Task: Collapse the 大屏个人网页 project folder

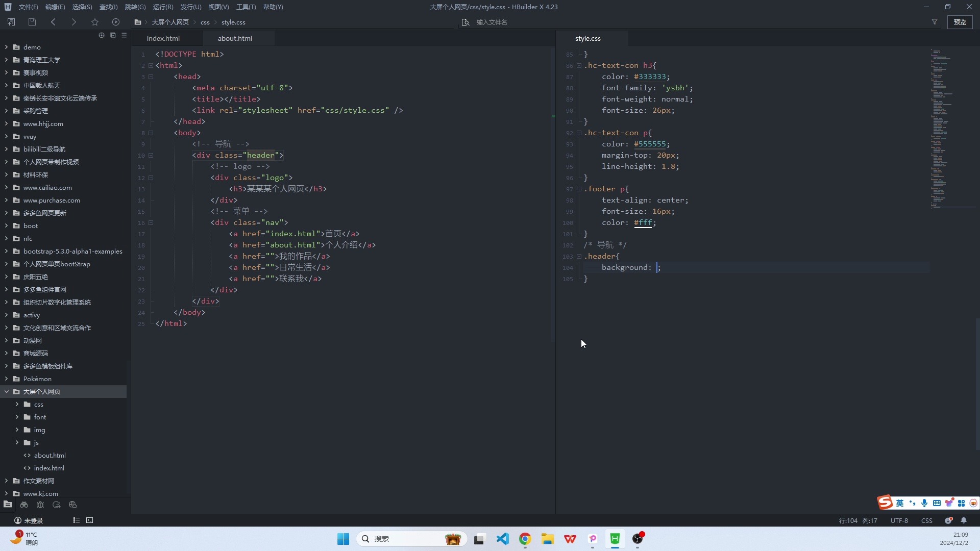Action: click(x=7, y=391)
